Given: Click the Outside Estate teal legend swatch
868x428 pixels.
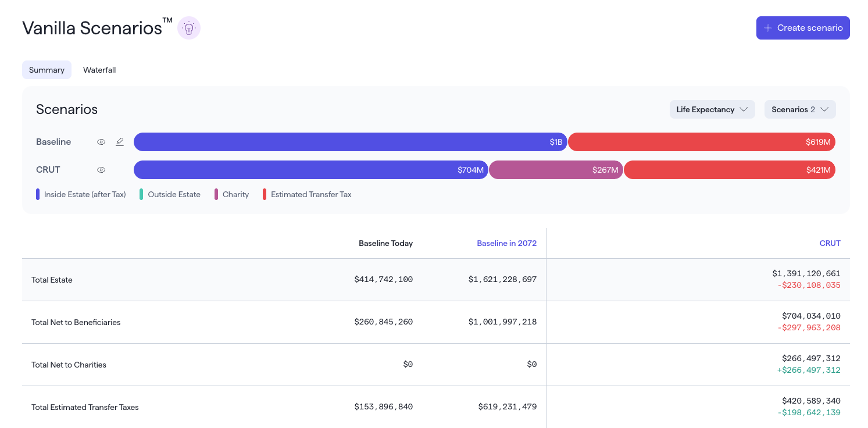Looking at the screenshot, I should tap(141, 194).
